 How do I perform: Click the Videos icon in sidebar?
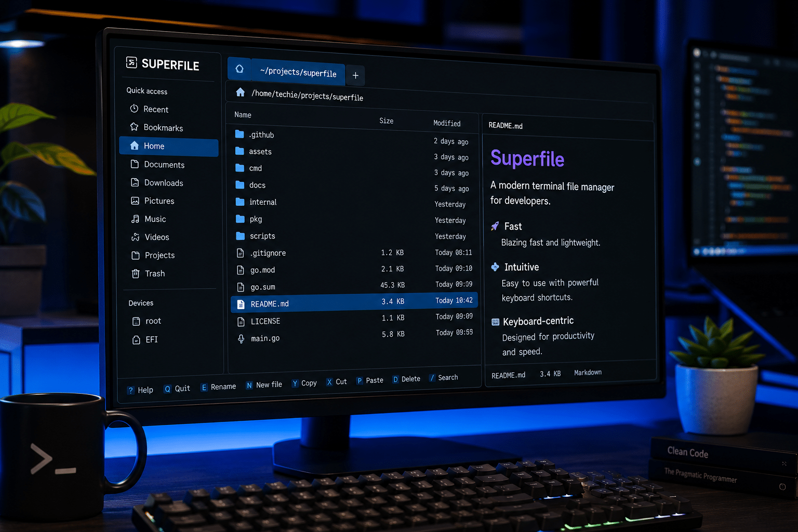coord(135,237)
